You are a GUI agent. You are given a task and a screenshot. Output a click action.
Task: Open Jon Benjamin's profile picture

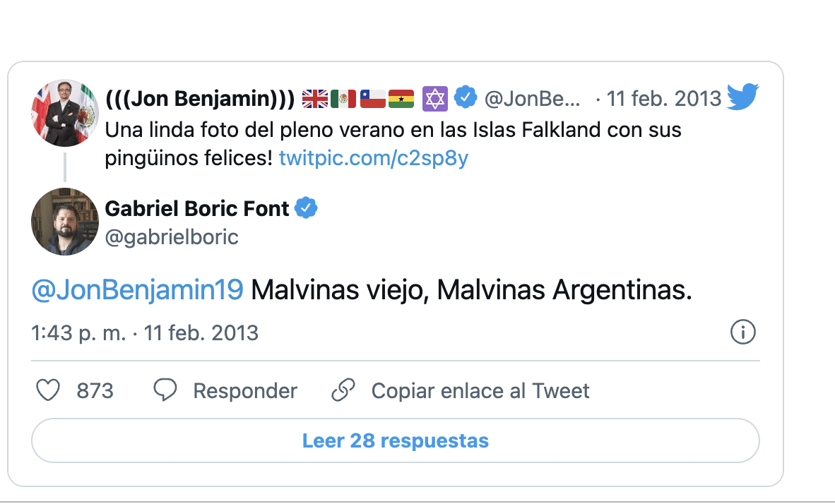[x=65, y=113]
